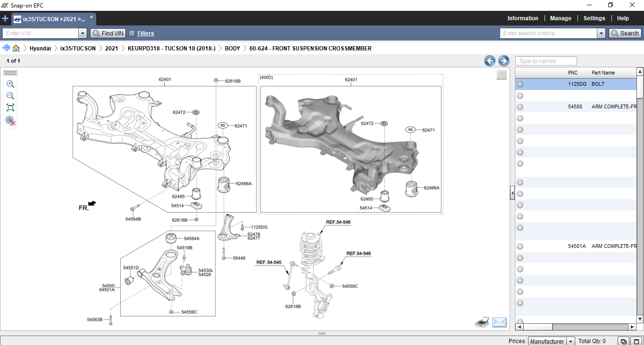Click the BODY breadcrumb link
This screenshot has width=644, height=345.
click(232, 49)
